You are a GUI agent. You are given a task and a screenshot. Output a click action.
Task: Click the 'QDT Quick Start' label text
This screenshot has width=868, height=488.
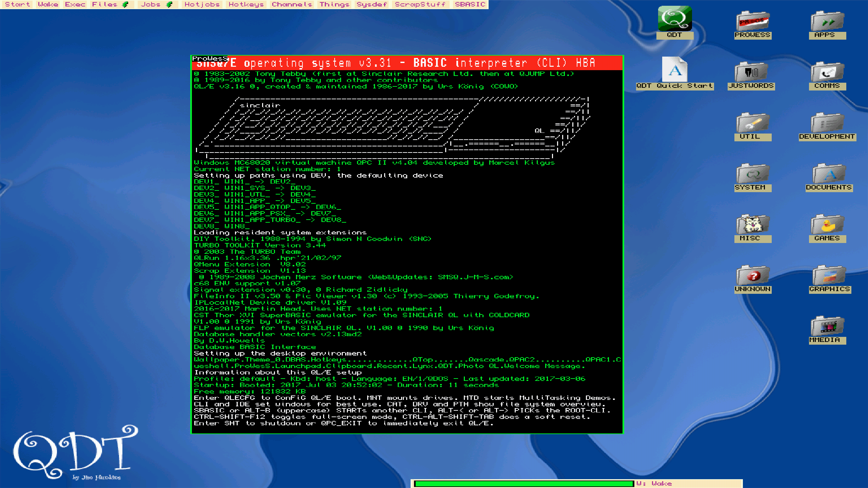click(x=675, y=86)
